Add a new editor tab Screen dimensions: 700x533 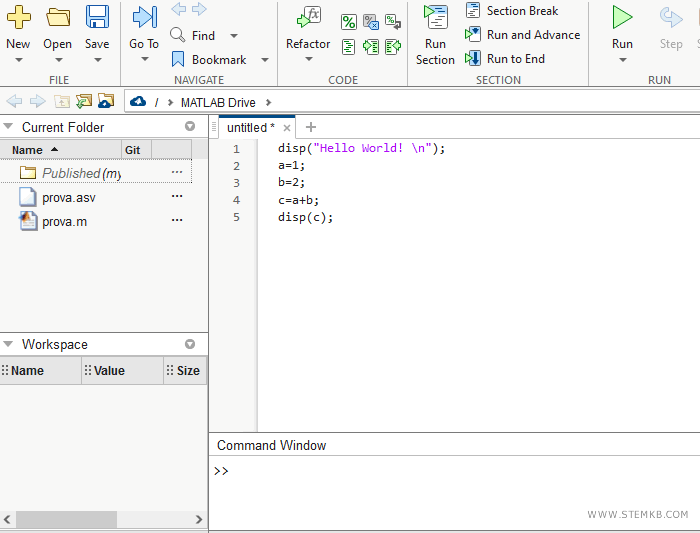[x=310, y=127]
